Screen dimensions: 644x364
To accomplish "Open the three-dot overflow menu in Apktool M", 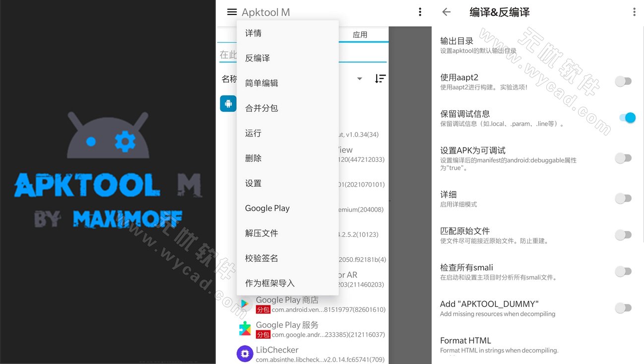I will 420,12.
